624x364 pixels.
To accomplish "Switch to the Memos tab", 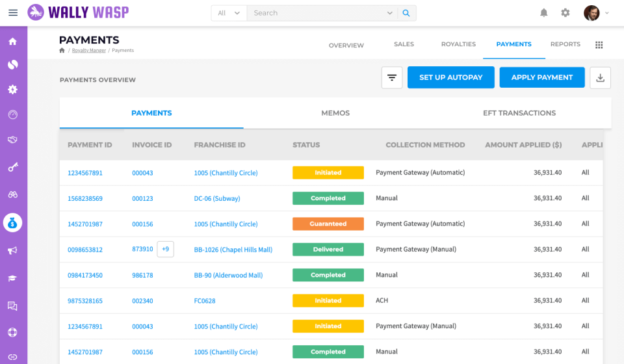I will (x=335, y=113).
